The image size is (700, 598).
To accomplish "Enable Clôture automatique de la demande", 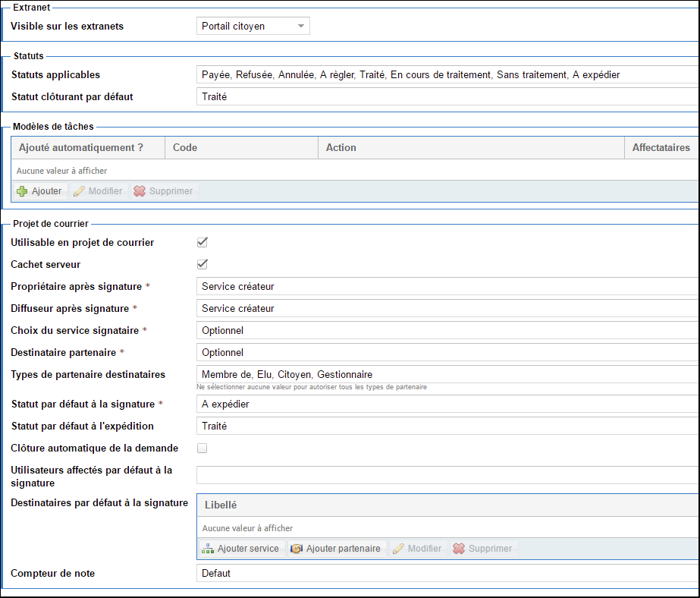I will click(x=202, y=448).
